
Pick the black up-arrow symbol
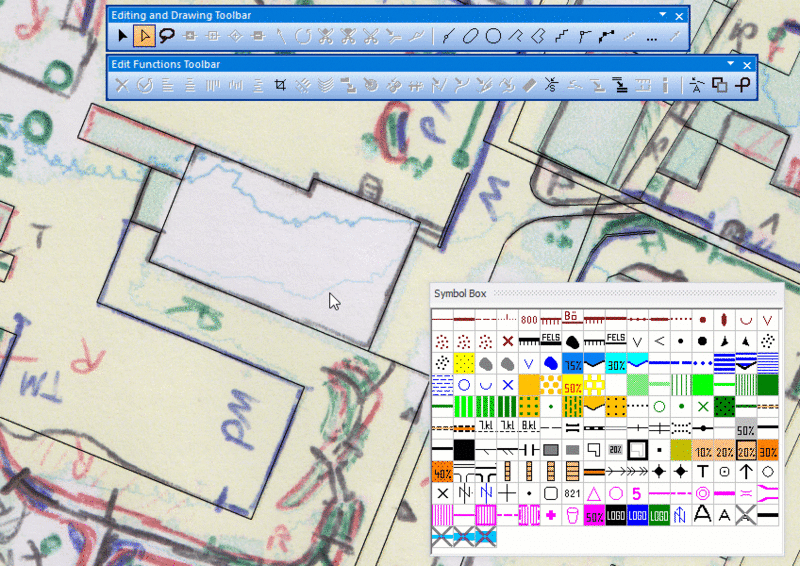coord(746,472)
